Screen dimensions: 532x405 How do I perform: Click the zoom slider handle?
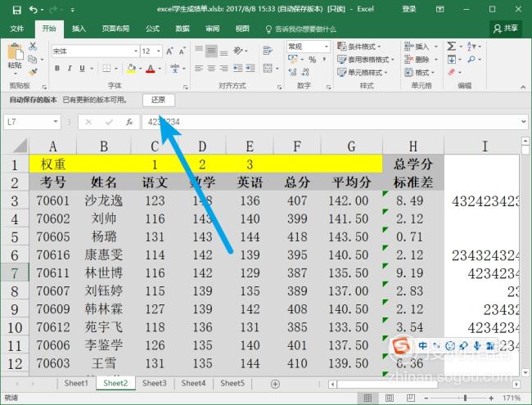point(465,398)
